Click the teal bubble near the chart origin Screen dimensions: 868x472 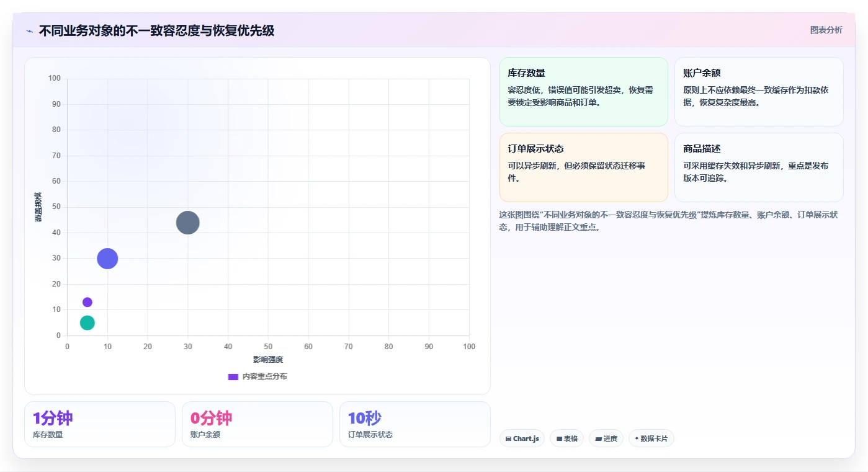click(87, 323)
